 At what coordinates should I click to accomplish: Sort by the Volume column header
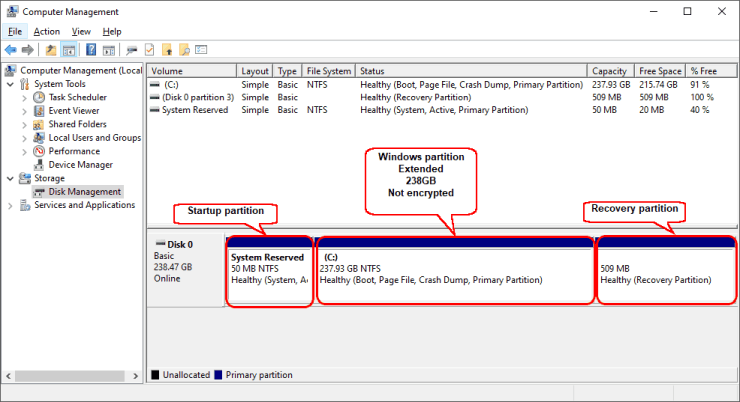[x=192, y=71]
